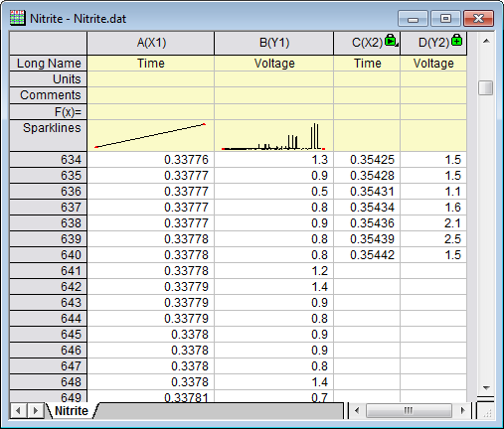
Task: Click the Units row label
Action: (49, 79)
